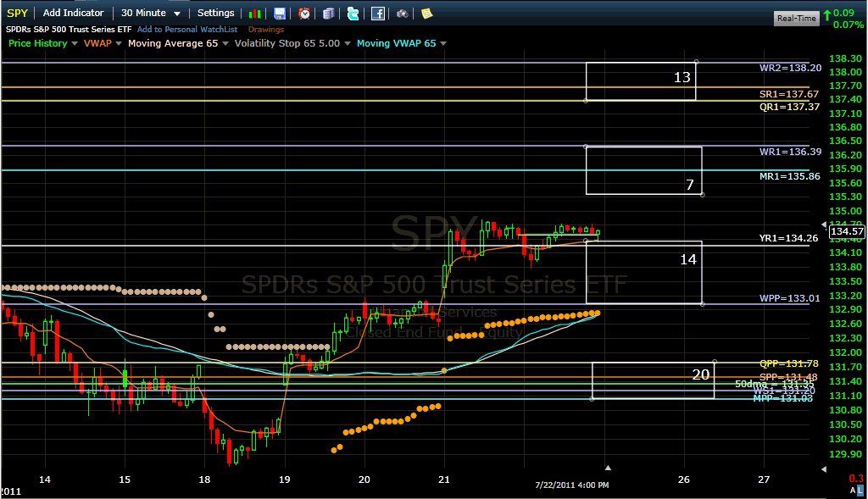
Task: Expand the Moving VWAP 65 dropdown arrow
Action: coord(443,44)
